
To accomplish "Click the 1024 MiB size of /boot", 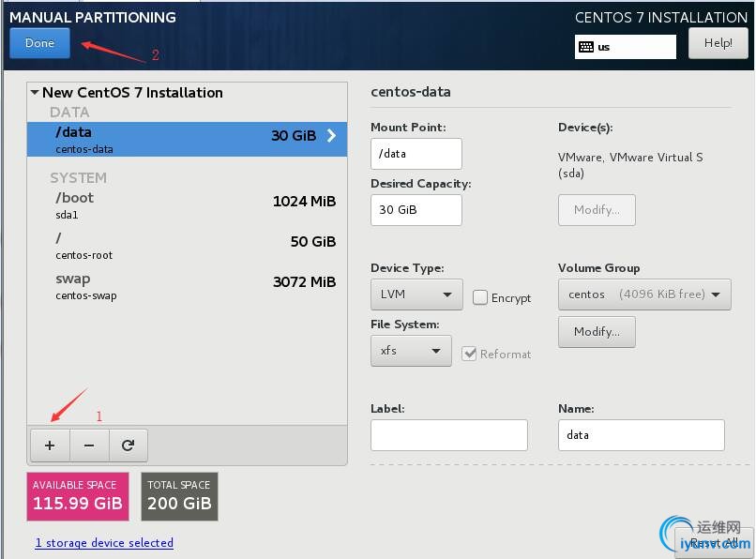I will 304,201.
